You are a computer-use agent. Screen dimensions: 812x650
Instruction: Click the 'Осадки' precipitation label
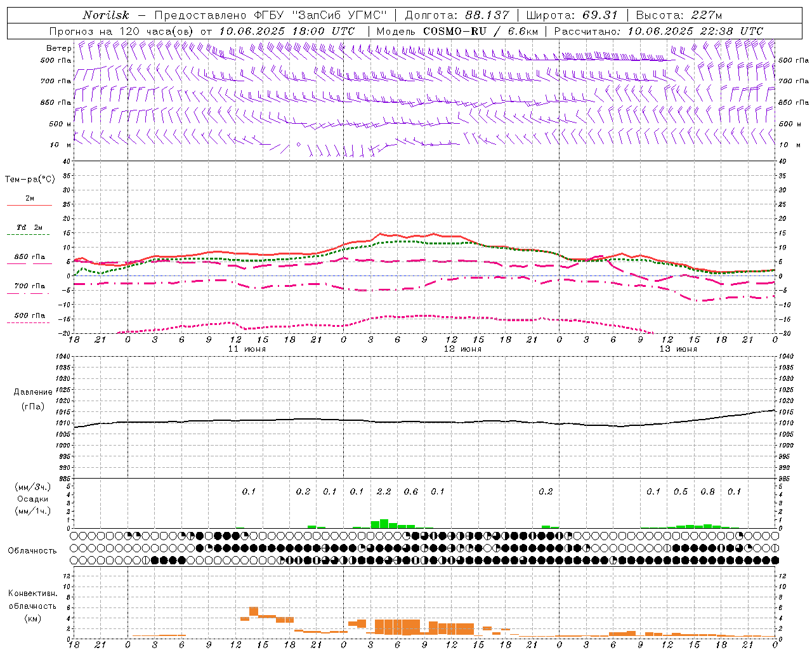click(32, 499)
